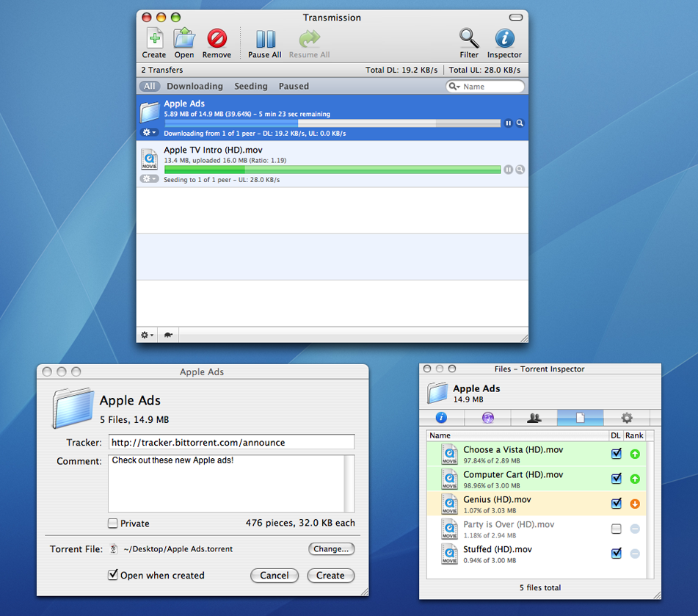Click the Change... torrent file button

(x=331, y=548)
